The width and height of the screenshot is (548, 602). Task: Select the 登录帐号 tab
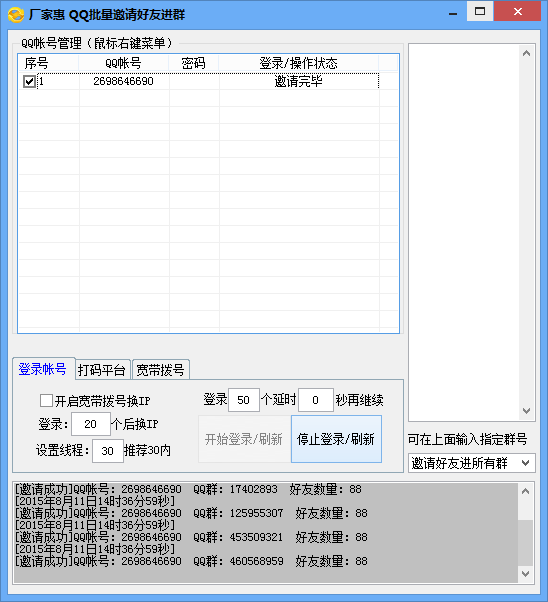click(43, 369)
